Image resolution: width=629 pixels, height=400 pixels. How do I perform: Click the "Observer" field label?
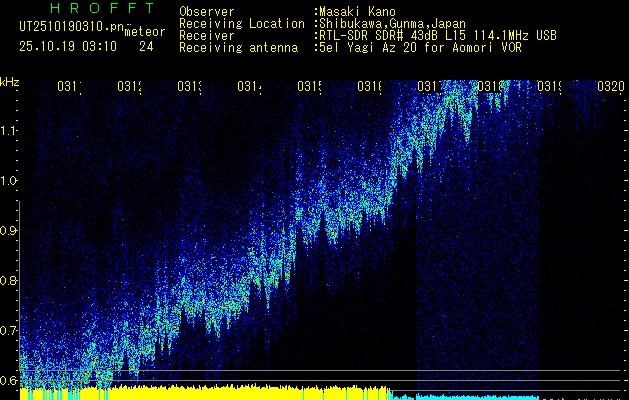[x=207, y=12]
